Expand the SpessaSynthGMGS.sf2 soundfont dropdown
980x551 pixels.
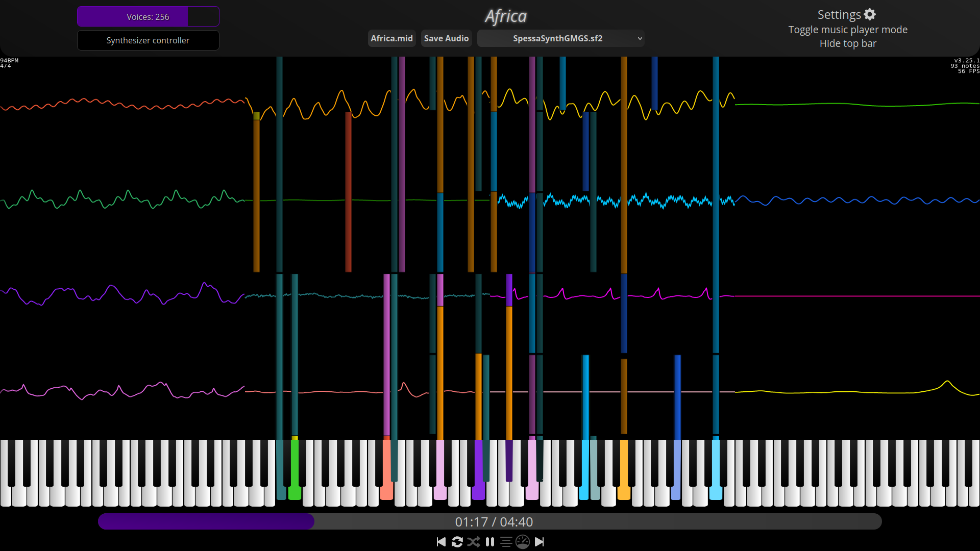pyautogui.click(x=560, y=38)
